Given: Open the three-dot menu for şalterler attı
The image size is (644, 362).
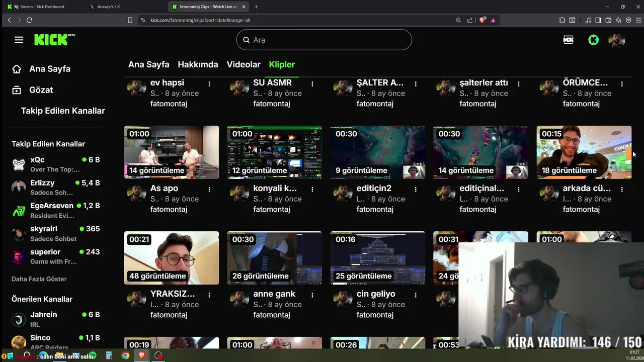Looking at the screenshot, I should [519, 84].
